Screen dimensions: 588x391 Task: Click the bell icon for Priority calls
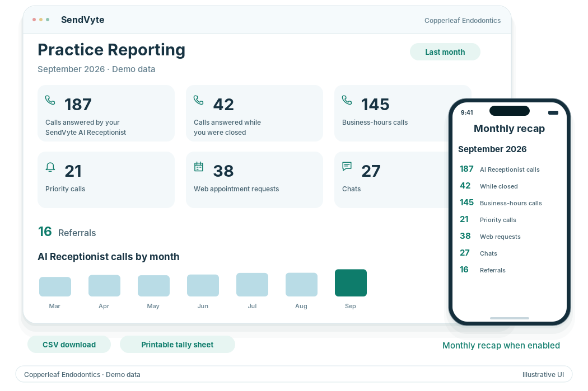point(50,167)
